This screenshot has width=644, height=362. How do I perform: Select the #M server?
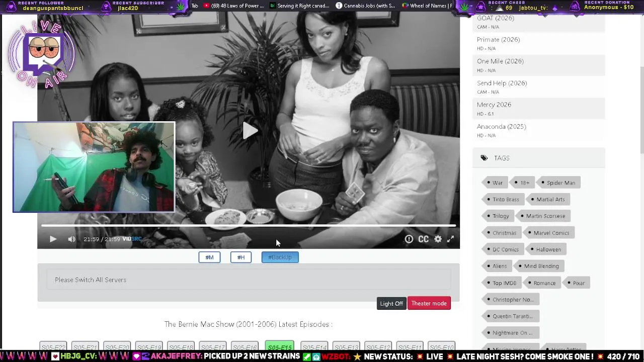(x=209, y=257)
